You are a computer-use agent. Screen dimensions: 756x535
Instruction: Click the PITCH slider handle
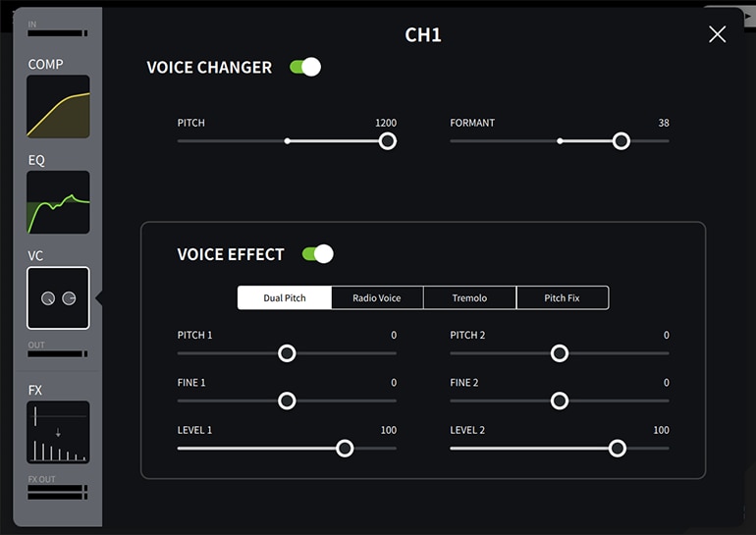coord(387,141)
